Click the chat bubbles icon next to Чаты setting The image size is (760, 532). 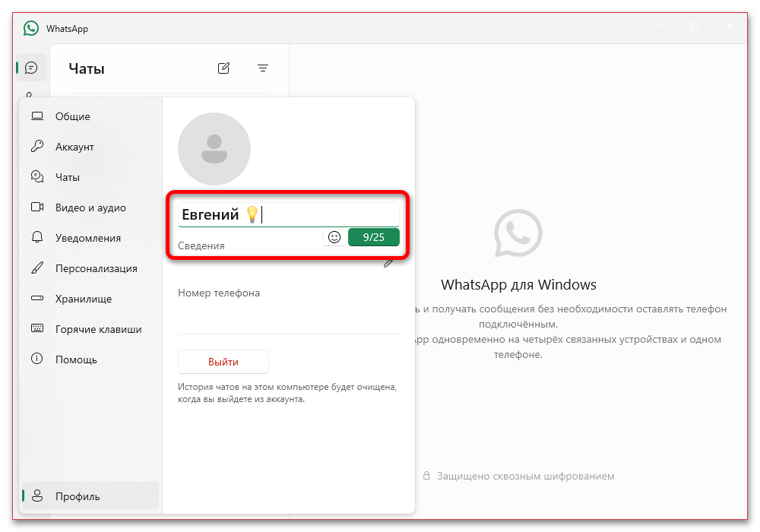(x=37, y=177)
